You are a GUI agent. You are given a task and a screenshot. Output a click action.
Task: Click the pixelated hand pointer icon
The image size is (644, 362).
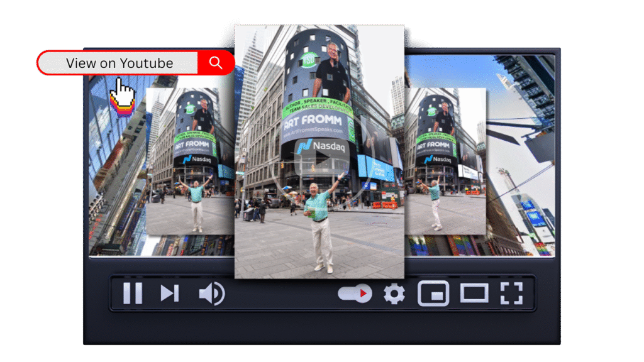pos(123,97)
